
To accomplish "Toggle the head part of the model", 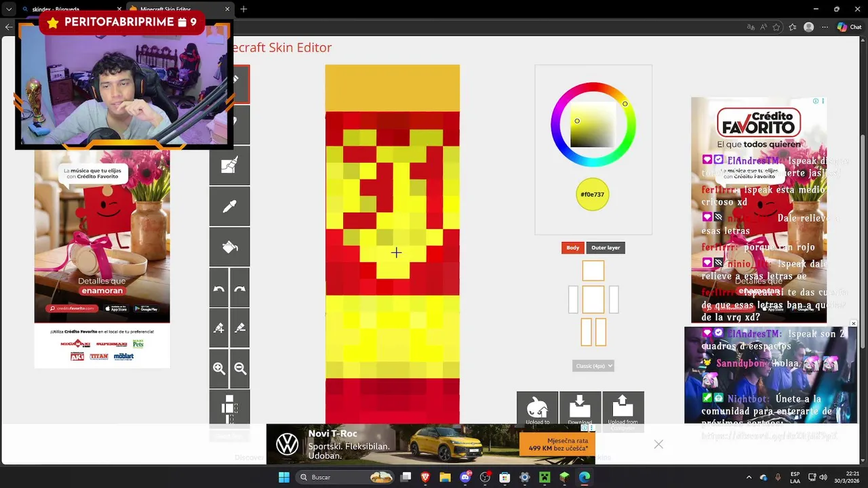I will click(593, 271).
